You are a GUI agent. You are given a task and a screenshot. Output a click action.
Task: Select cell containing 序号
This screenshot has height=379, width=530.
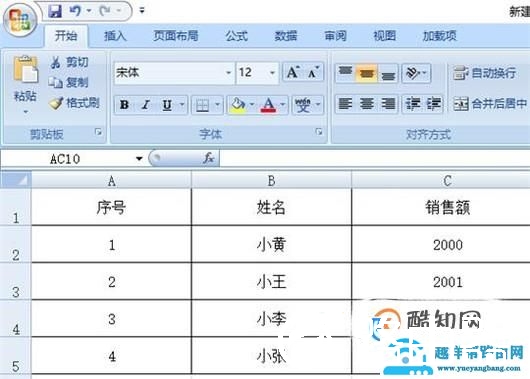[x=112, y=207]
